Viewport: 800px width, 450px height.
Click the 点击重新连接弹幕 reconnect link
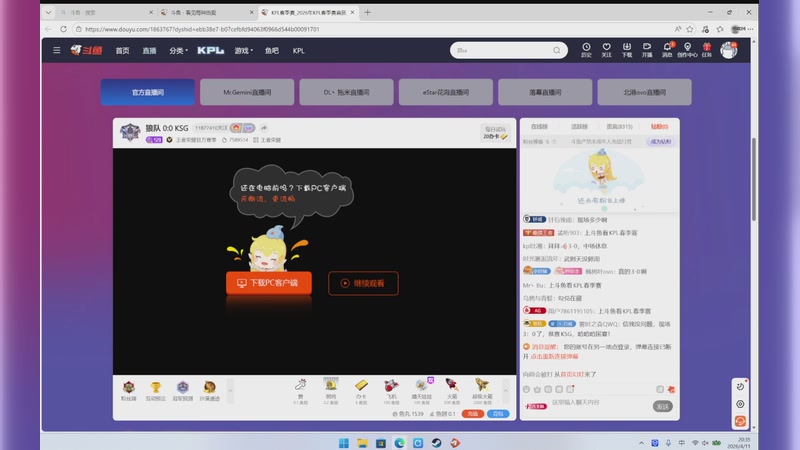click(554, 356)
